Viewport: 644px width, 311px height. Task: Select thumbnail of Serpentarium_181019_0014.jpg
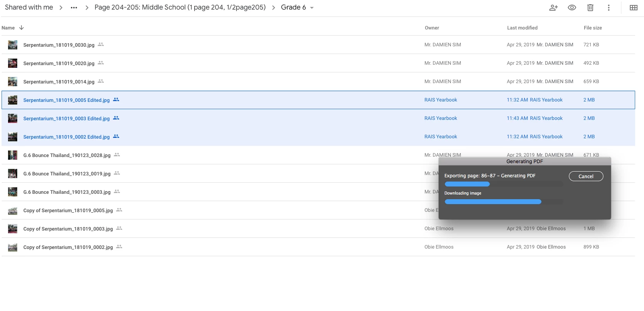point(13,82)
